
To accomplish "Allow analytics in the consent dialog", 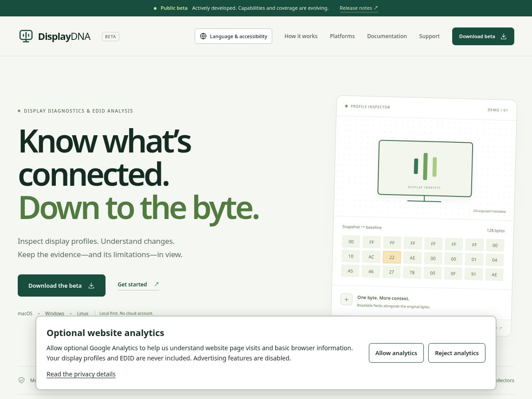I will coord(396,353).
